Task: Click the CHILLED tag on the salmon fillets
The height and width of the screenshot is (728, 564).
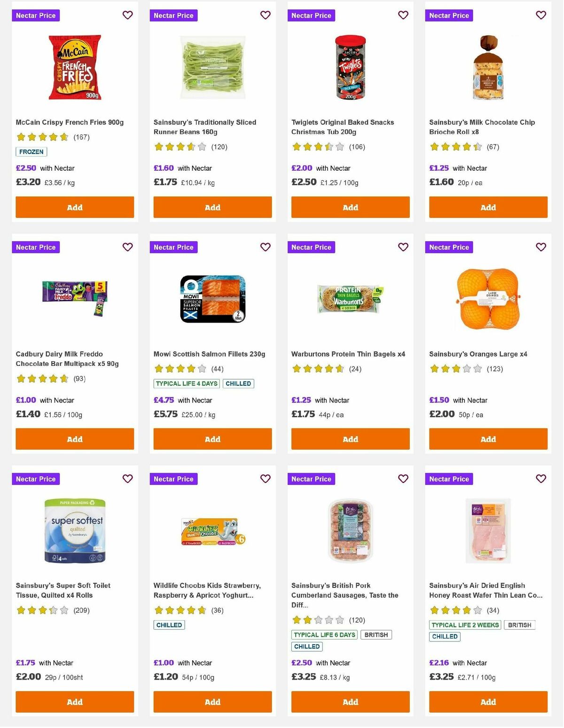Action: point(238,383)
